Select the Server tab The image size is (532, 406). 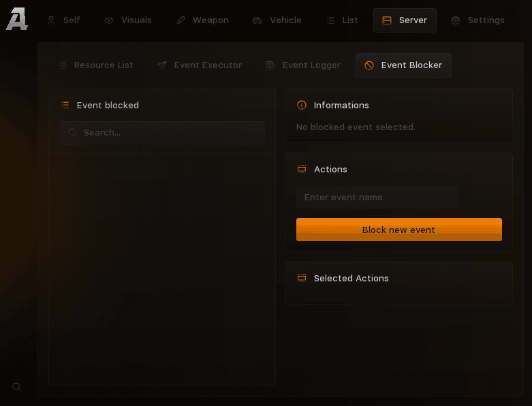pyautogui.click(x=405, y=20)
